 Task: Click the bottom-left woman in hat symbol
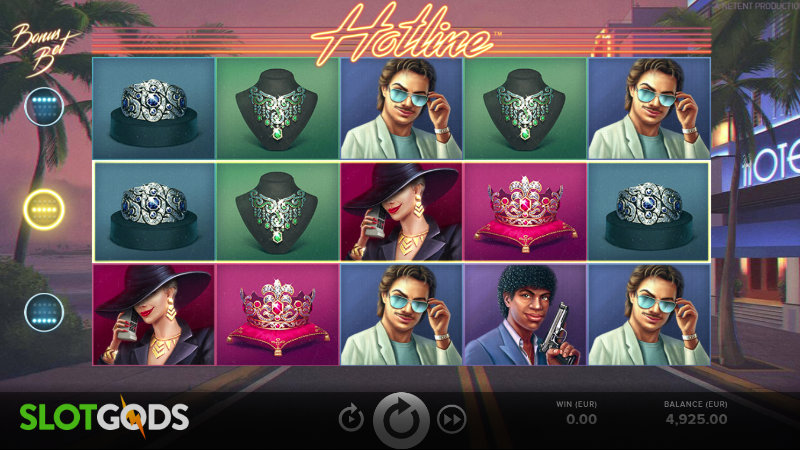[x=154, y=314]
